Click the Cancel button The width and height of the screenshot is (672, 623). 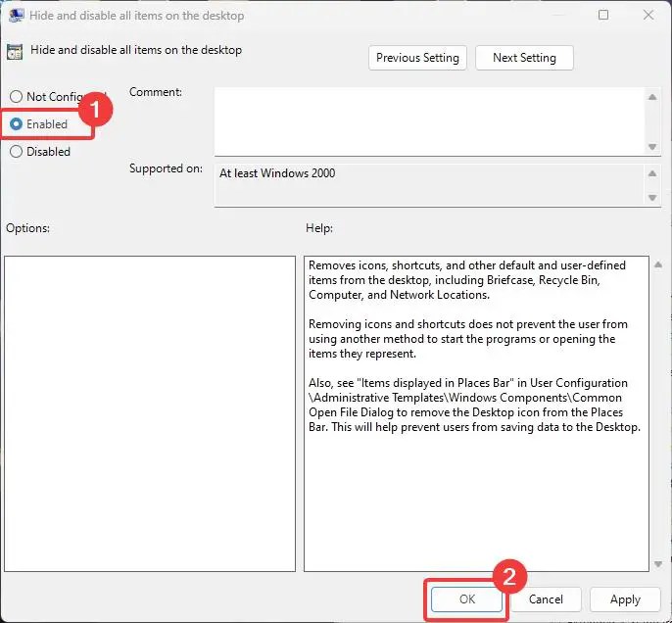(546, 599)
